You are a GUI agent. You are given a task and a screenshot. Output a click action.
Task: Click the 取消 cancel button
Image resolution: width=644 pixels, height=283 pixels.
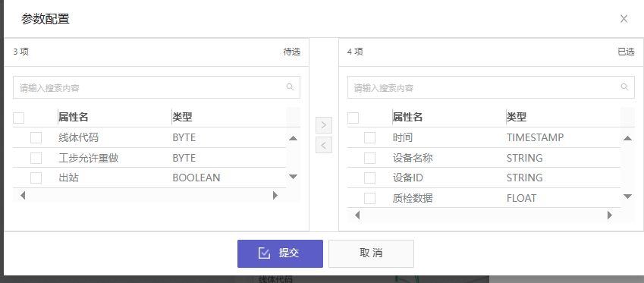coord(371,253)
